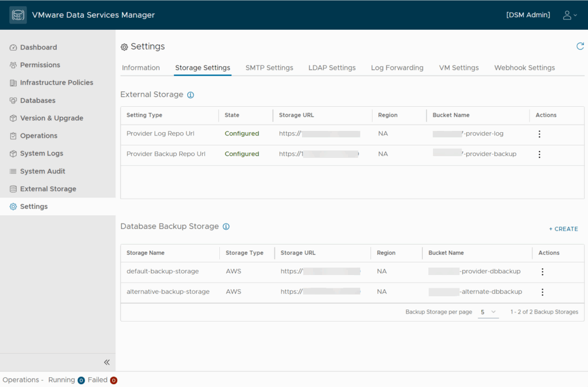
Task: Go to Dashboard in the sidebar
Action: (38, 47)
